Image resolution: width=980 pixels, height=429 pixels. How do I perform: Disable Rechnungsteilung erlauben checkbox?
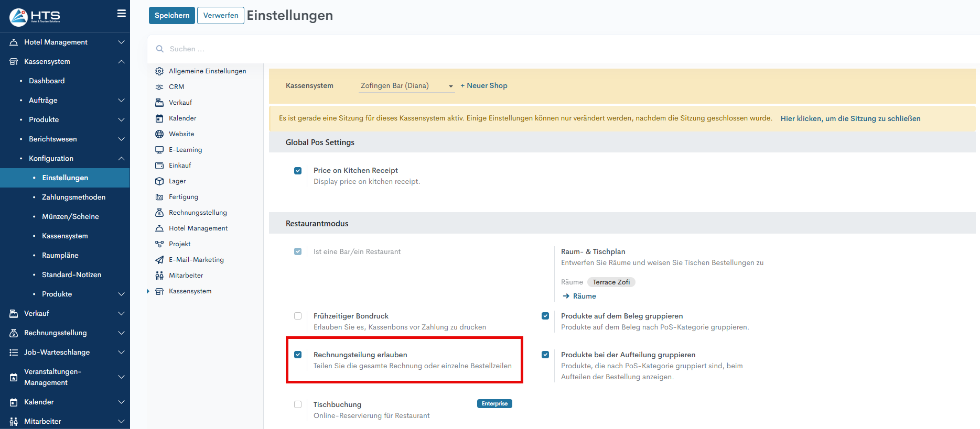[298, 355]
